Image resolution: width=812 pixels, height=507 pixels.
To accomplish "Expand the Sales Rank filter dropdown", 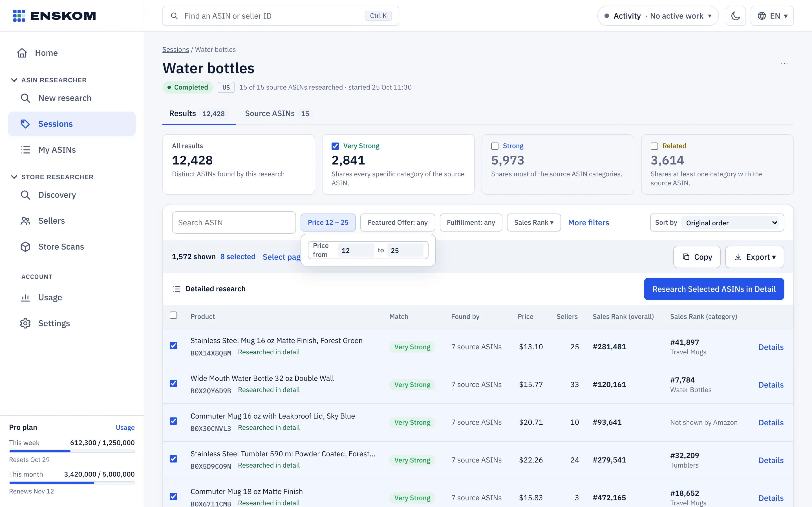I will click(x=533, y=222).
